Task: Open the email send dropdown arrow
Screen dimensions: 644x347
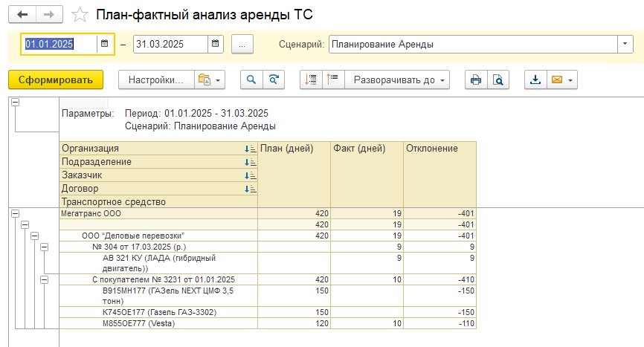Action: tap(570, 80)
